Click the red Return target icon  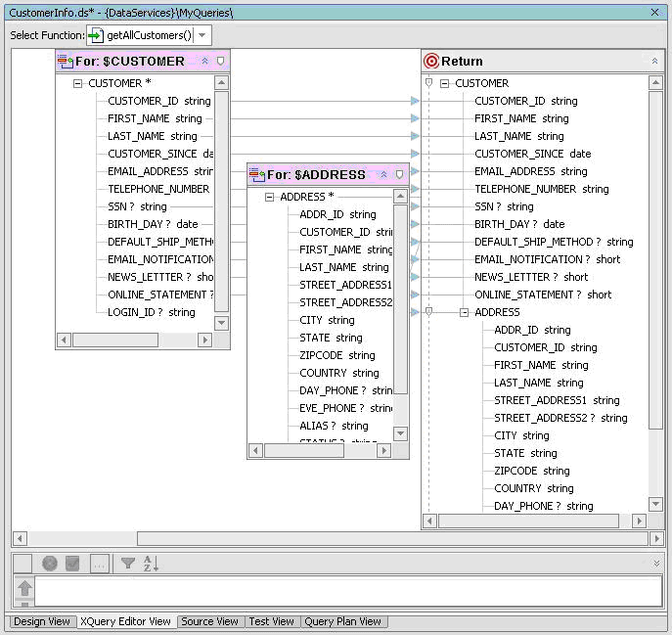(431, 62)
